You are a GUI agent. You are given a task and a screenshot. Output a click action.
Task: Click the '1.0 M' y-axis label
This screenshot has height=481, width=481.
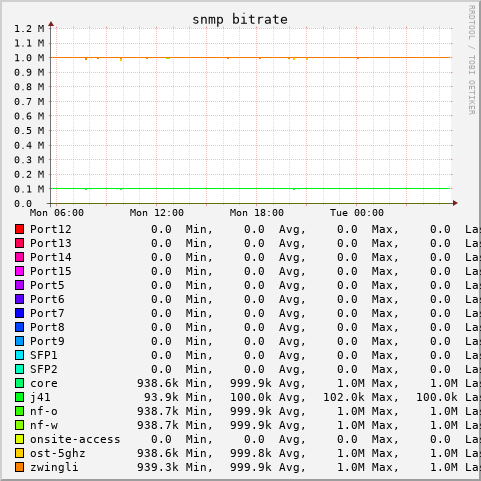pos(29,58)
